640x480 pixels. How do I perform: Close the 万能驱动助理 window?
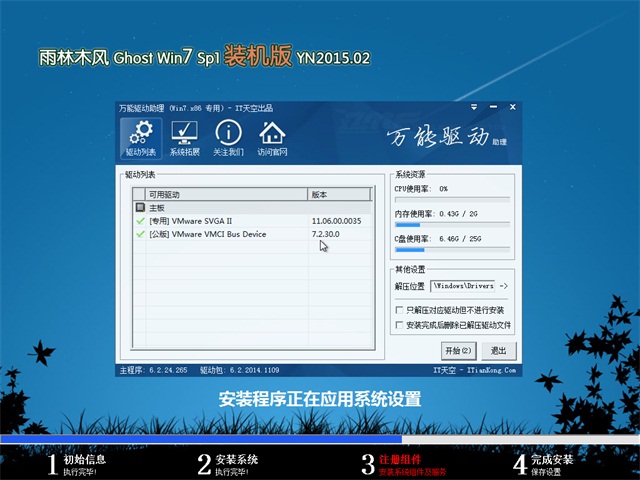510,109
